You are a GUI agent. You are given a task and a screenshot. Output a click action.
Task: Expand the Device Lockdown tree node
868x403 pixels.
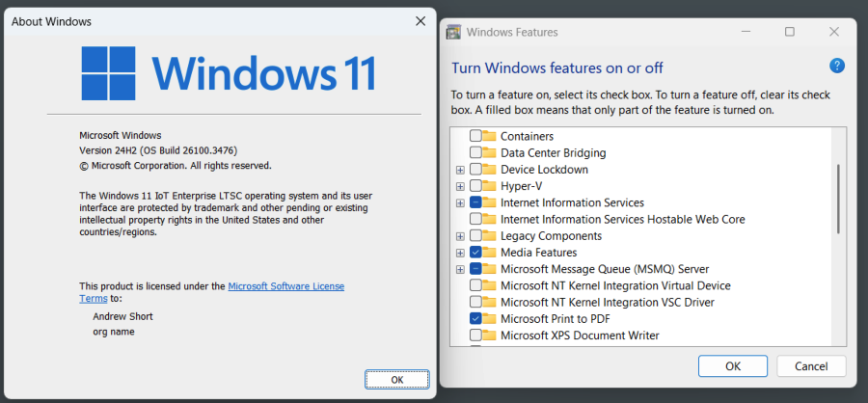coord(460,170)
